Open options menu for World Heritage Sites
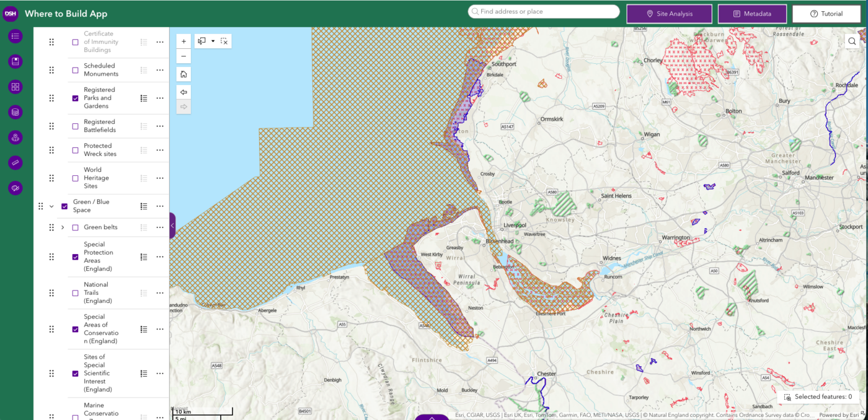This screenshot has width=868, height=420. (x=160, y=178)
